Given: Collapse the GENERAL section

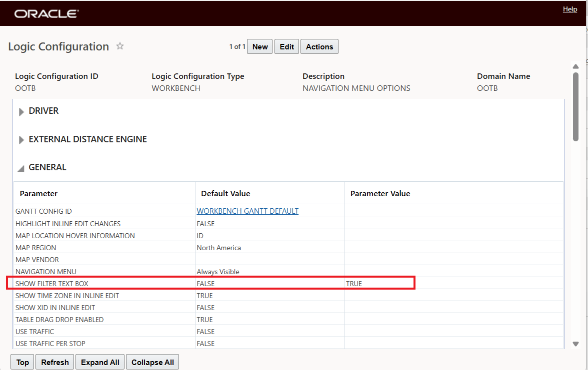Looking at the screenshot, I should 21,167.
